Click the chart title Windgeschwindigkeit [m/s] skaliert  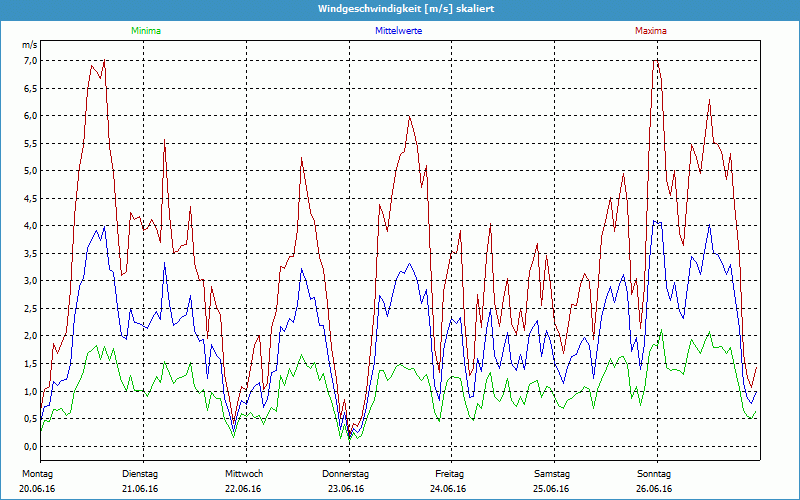[x=406, y=9]
